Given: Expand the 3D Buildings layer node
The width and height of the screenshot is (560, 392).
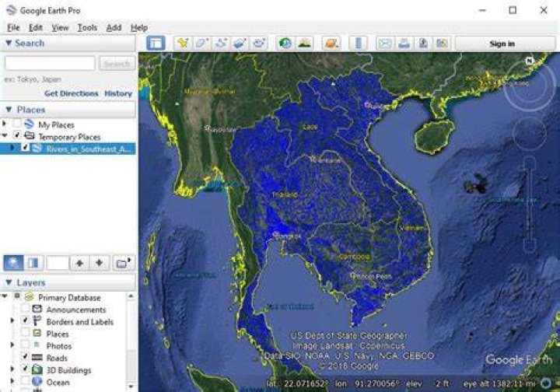Looking at the screenshot, I should tap(12, 369).
